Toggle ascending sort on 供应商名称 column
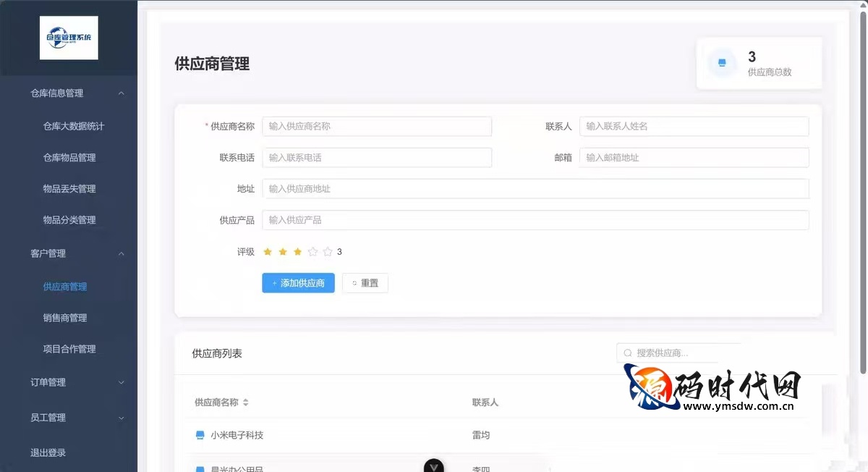Viewport: 868px width, 472px height. (246, 400)
